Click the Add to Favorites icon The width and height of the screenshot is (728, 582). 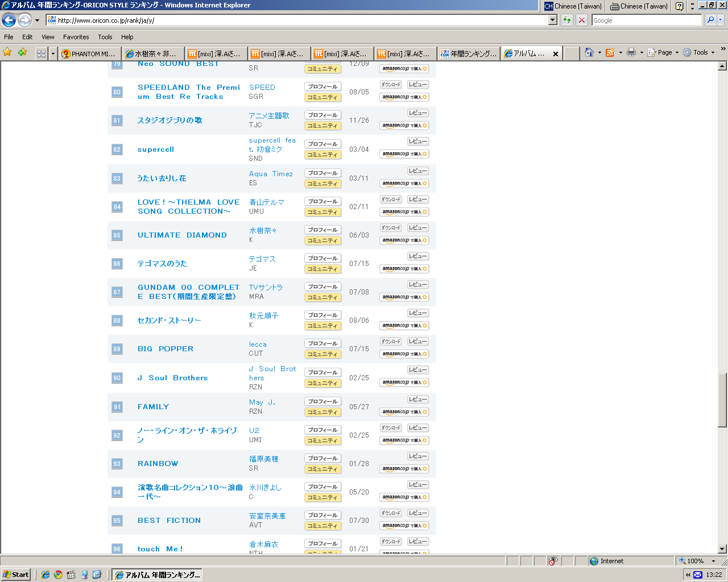click(22, 52)
